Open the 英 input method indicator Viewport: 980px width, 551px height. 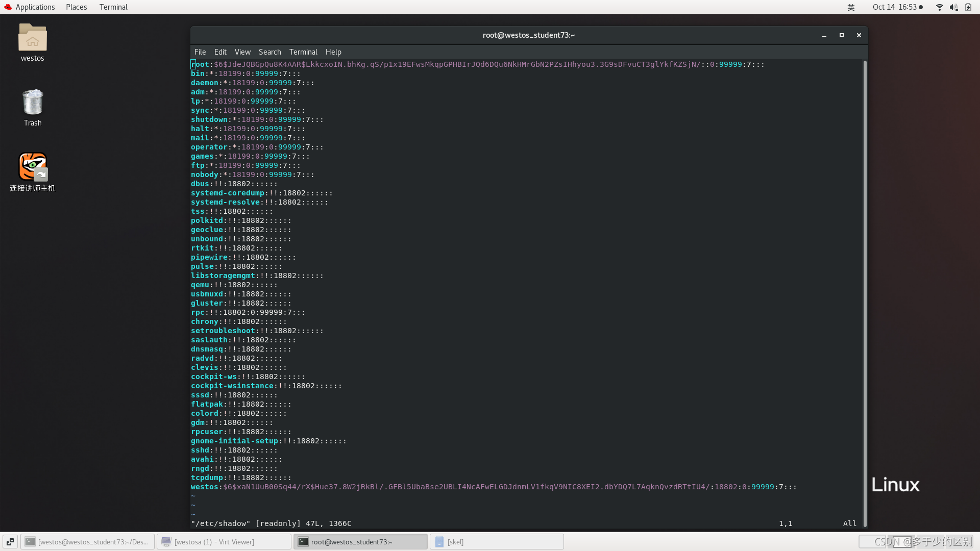(851, 7)
